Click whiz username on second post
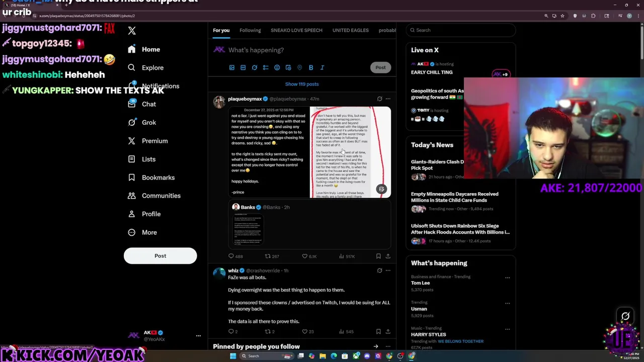This screenshot has width=644, height=362. [x=233, y=270]
